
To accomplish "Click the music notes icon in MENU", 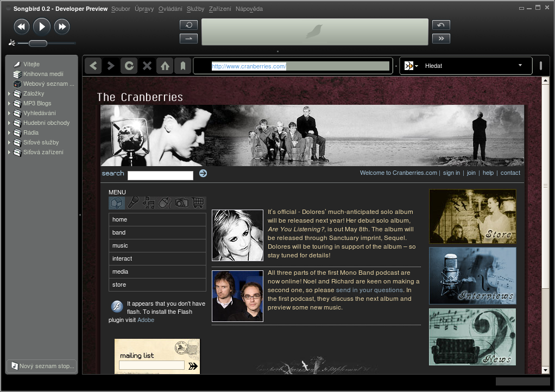I will click(149, 203).
